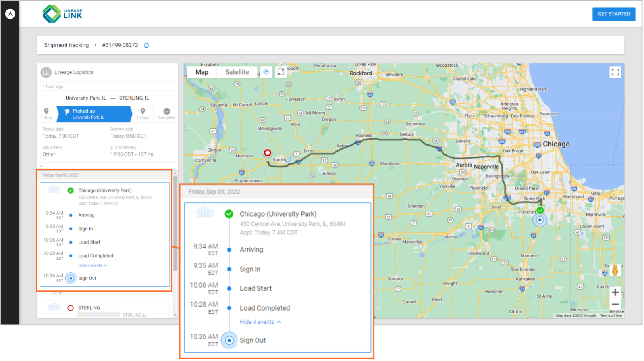Select the pickup date Today, 7:00 CDT
Image resolution: width=644 pixels, height=361 pixels.
(61, 136)
